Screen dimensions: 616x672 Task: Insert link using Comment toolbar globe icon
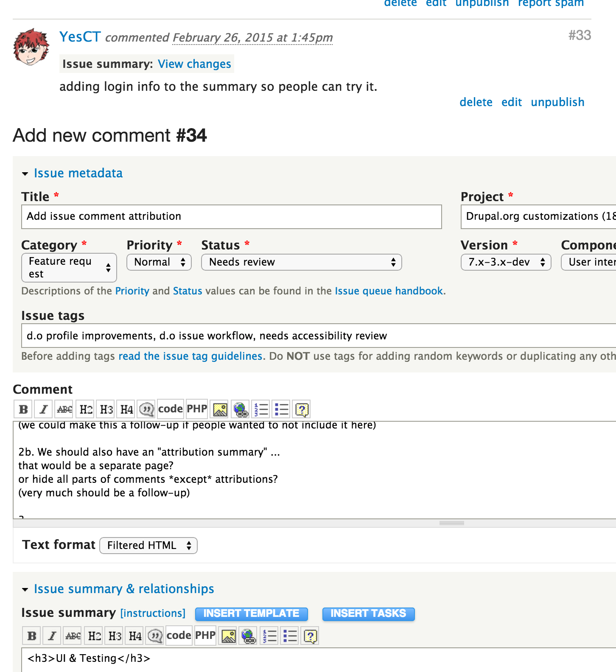(x=240, y=409)
